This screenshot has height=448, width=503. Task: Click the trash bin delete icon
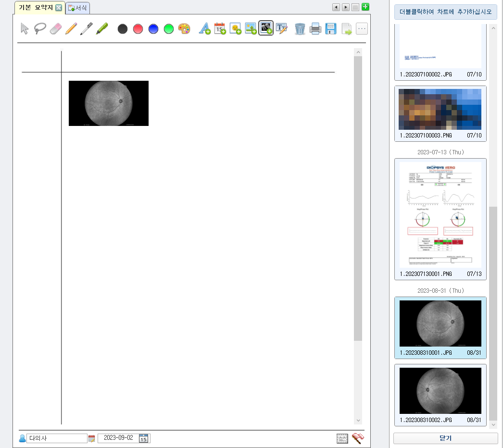click(x=300, y=29)
